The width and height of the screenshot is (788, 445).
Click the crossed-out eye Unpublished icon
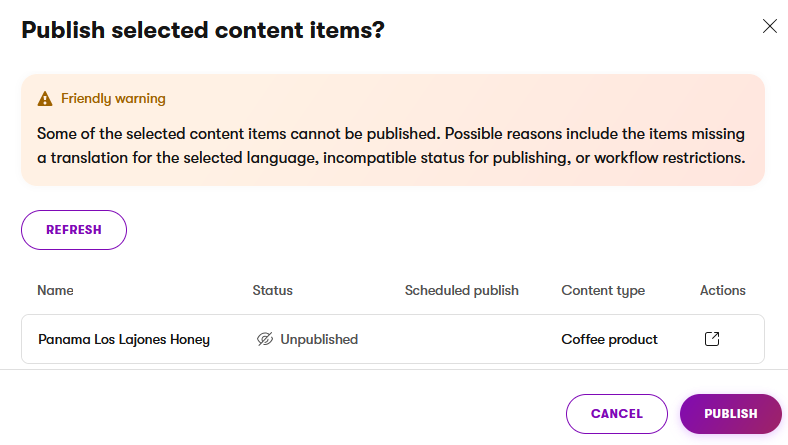[x=265, y=339]
